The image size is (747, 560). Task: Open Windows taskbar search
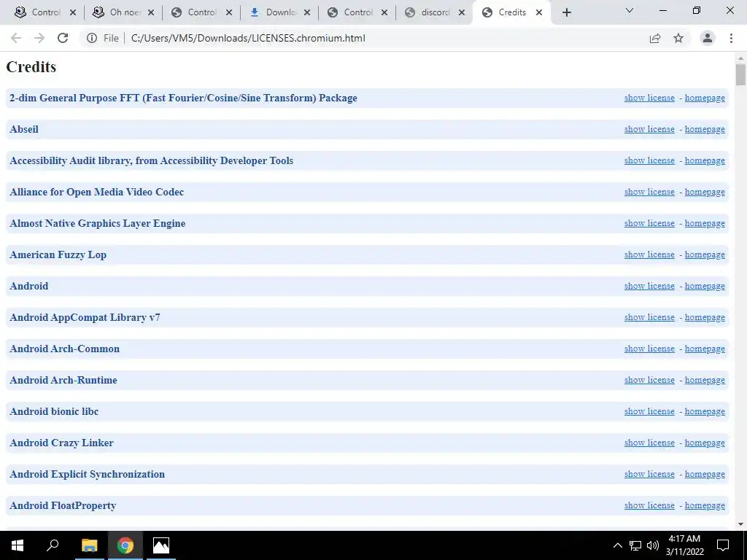pyautogui.click(x=53, y=545)
